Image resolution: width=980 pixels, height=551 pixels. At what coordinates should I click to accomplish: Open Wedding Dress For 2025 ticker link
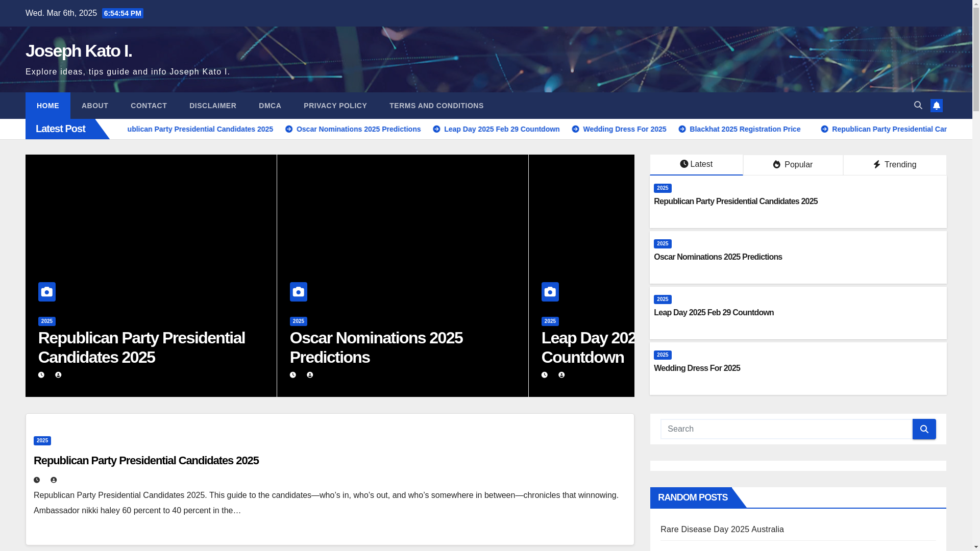tap(624, 129)
